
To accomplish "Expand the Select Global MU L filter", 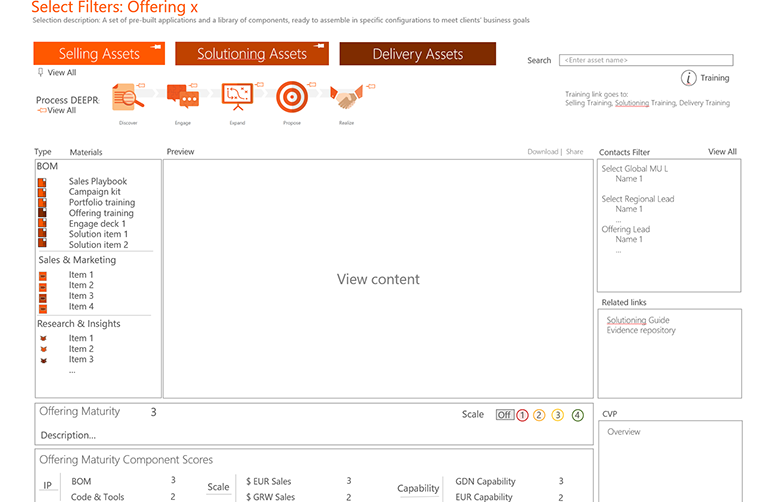I will (634, 169).
